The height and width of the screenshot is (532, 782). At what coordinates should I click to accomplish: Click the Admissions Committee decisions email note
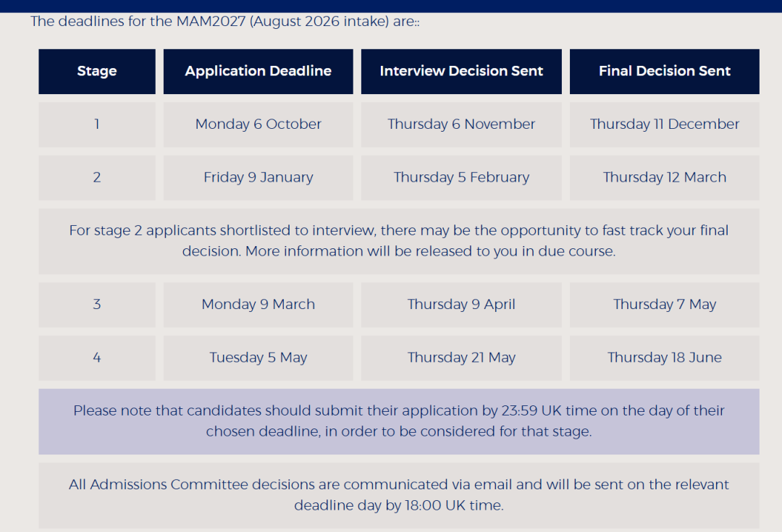399,495
